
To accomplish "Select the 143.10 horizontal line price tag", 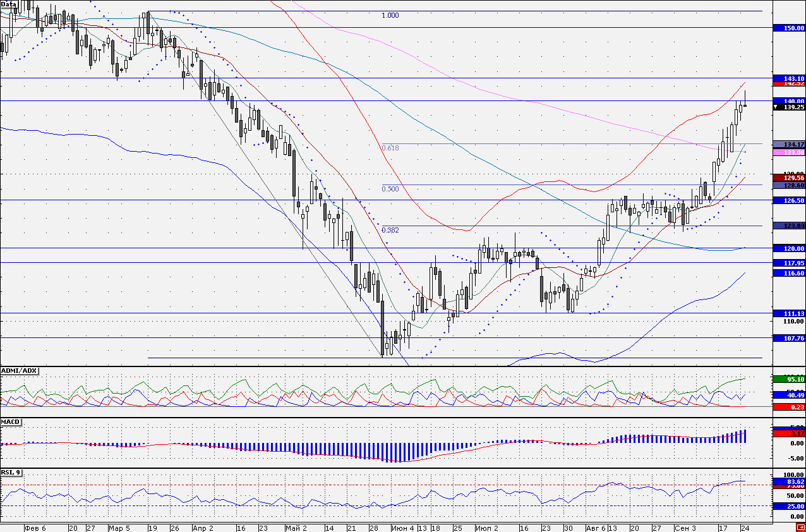I will (789, 78).
